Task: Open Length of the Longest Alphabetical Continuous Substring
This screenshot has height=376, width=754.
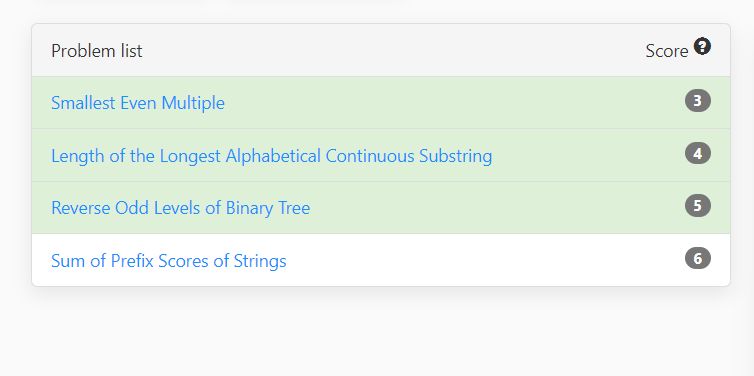Action: [x=272, y=156]
